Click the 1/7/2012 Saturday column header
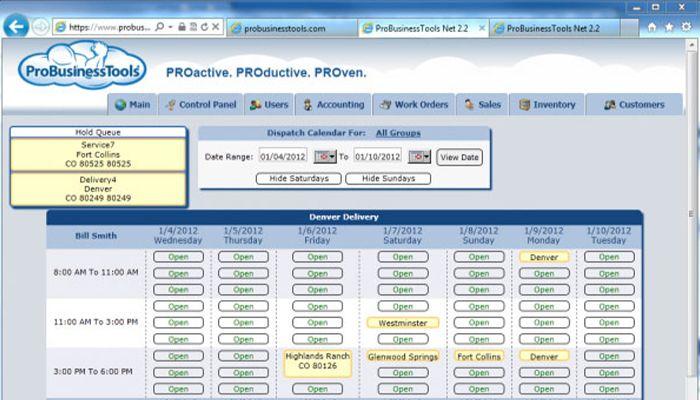 (403, 236)
